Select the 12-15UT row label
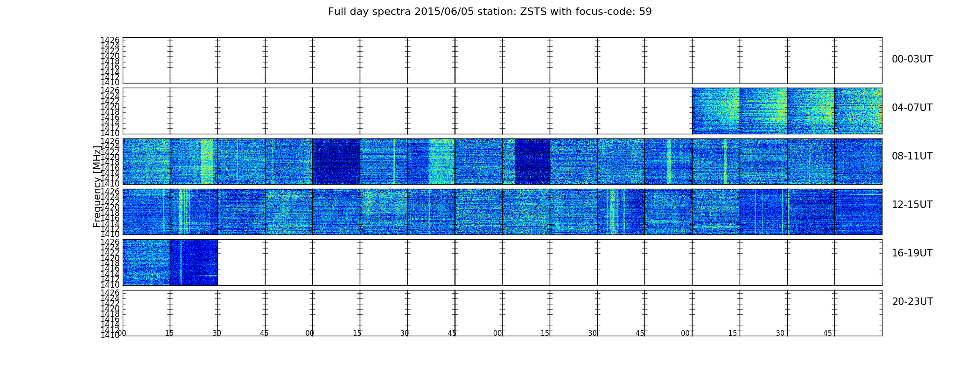 (912, 205)
